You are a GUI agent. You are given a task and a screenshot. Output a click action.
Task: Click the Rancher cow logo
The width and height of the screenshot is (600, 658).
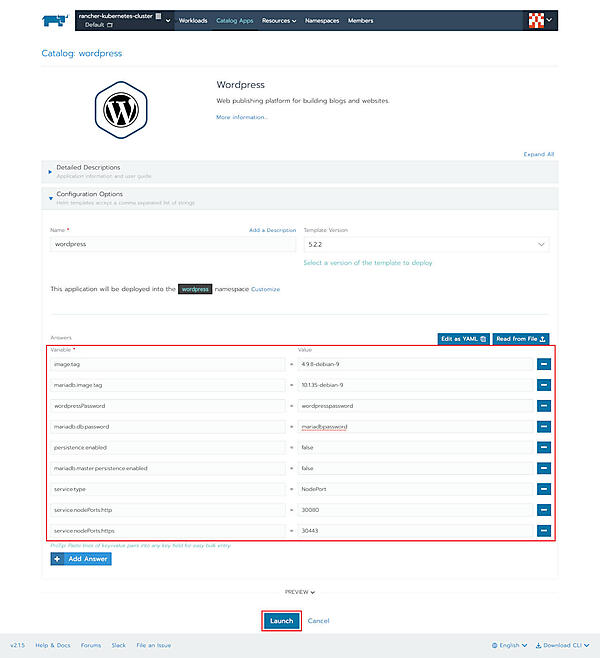coord(55,20)
